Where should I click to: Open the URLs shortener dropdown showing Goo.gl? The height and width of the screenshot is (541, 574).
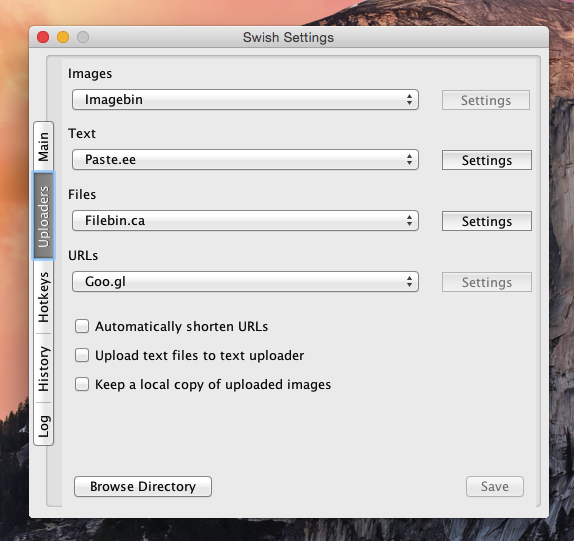click(245, 281)
